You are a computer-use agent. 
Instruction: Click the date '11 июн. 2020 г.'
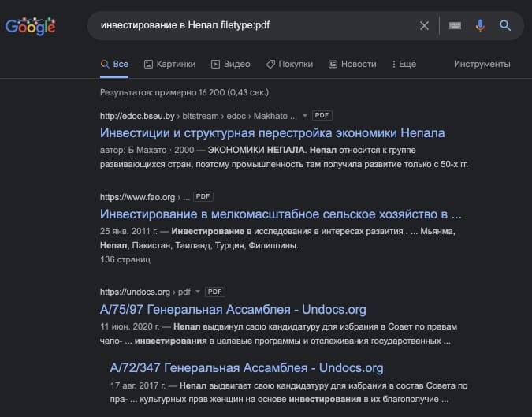130,327
